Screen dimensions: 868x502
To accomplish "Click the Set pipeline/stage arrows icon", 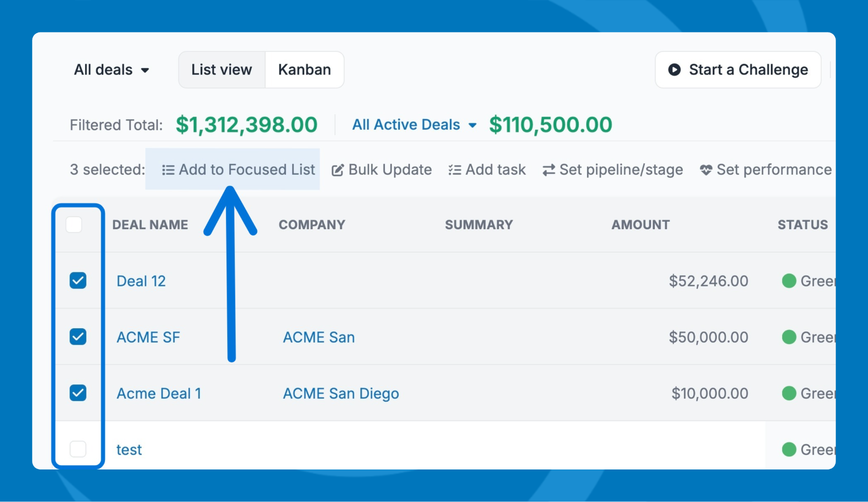I will click(548, 170).
